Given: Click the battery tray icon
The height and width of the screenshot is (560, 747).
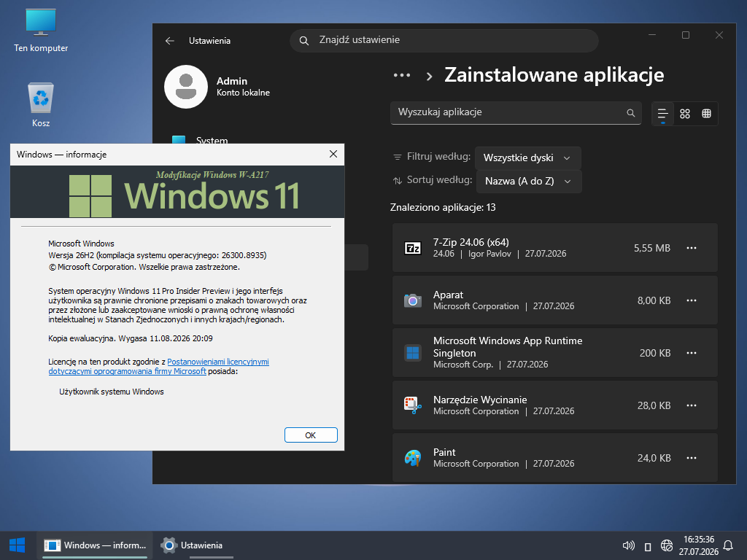Looking at the screenshot, I should point(648,546).
